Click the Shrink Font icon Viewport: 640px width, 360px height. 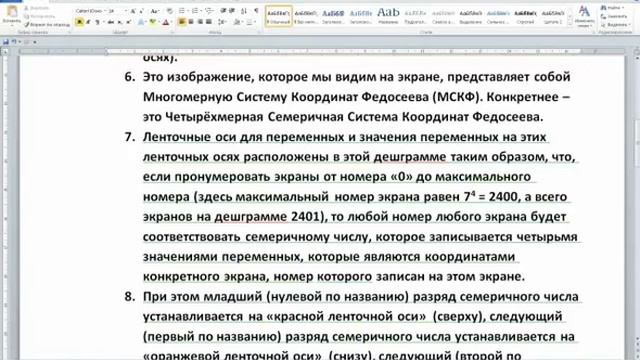pos(141,11)
